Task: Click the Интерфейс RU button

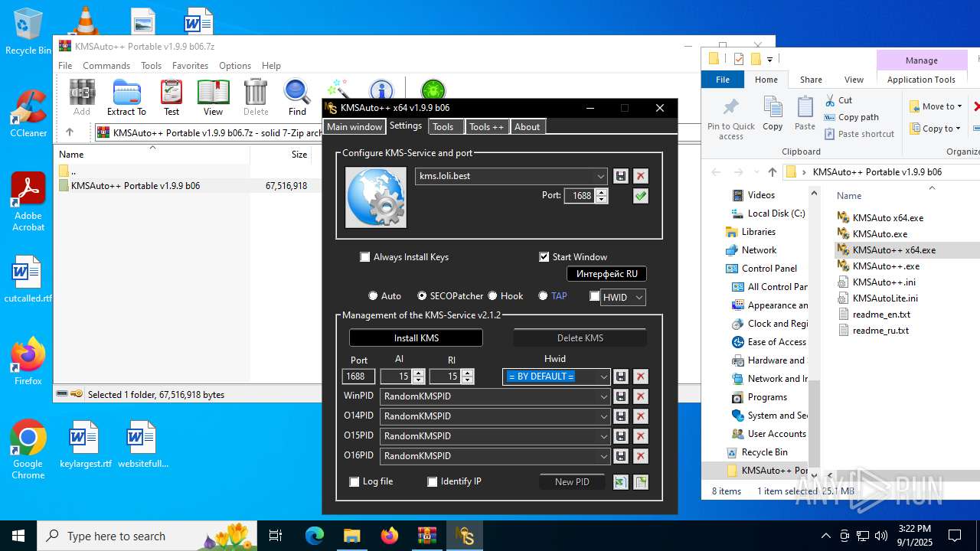Action: [x=606, y=273]
